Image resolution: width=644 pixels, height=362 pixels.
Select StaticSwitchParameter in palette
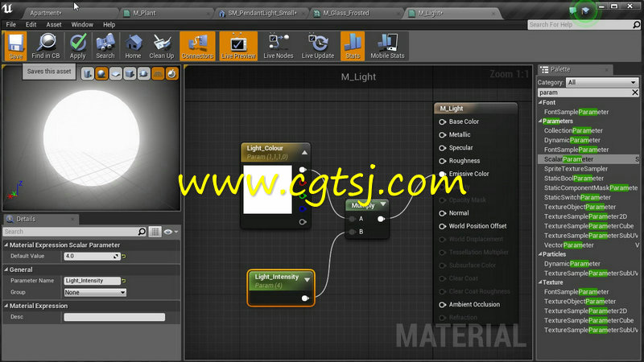point(577,197)
